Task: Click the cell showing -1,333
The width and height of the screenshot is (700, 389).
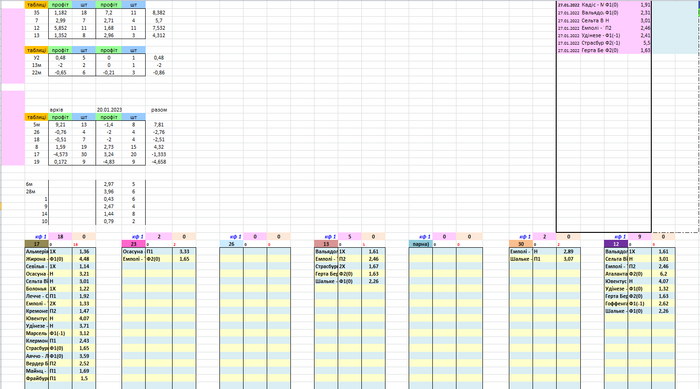Action: tap(158, 155)
